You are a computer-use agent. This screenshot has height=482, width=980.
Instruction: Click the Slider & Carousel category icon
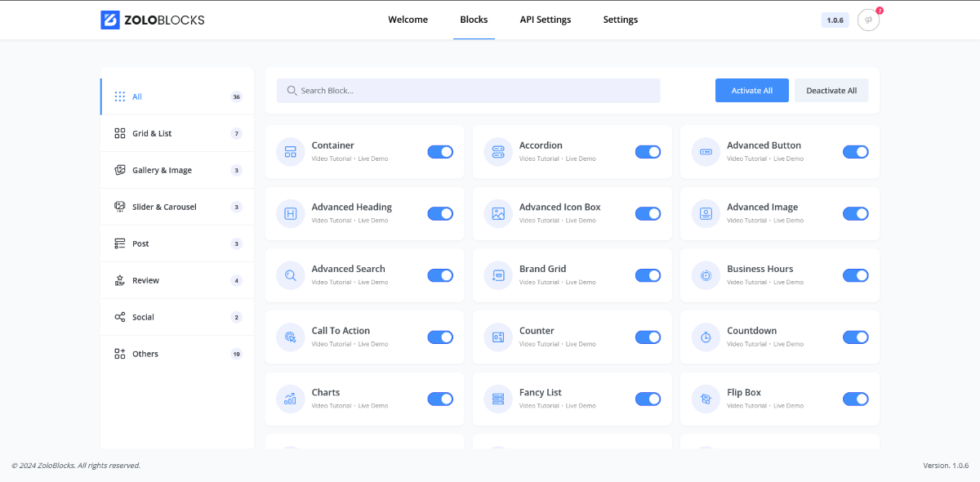[x=119, y=207]
